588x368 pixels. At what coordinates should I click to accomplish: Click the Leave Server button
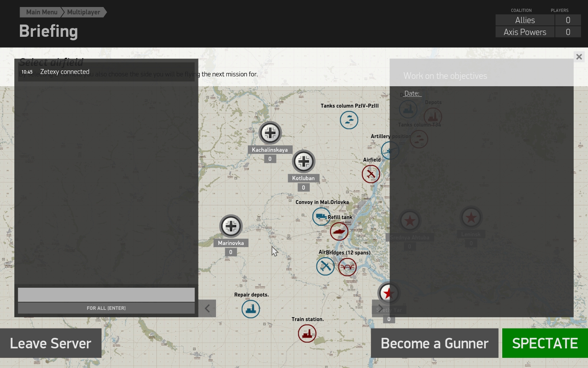point(51,343)
